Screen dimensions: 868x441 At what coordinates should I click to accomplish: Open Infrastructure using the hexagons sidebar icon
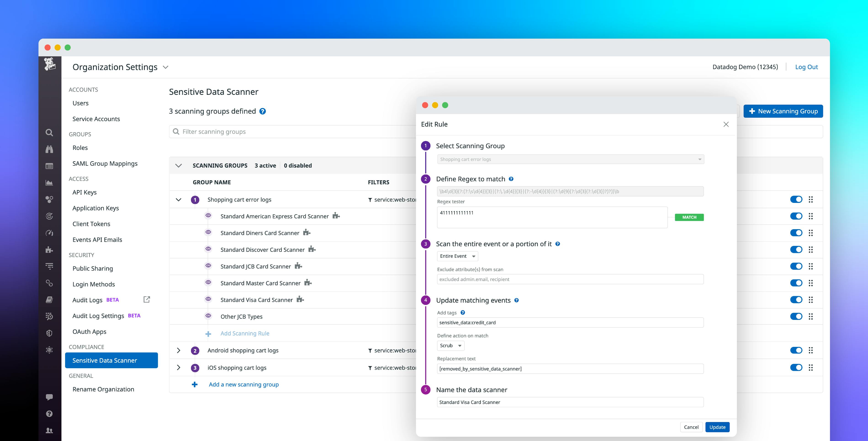[49, 199]
